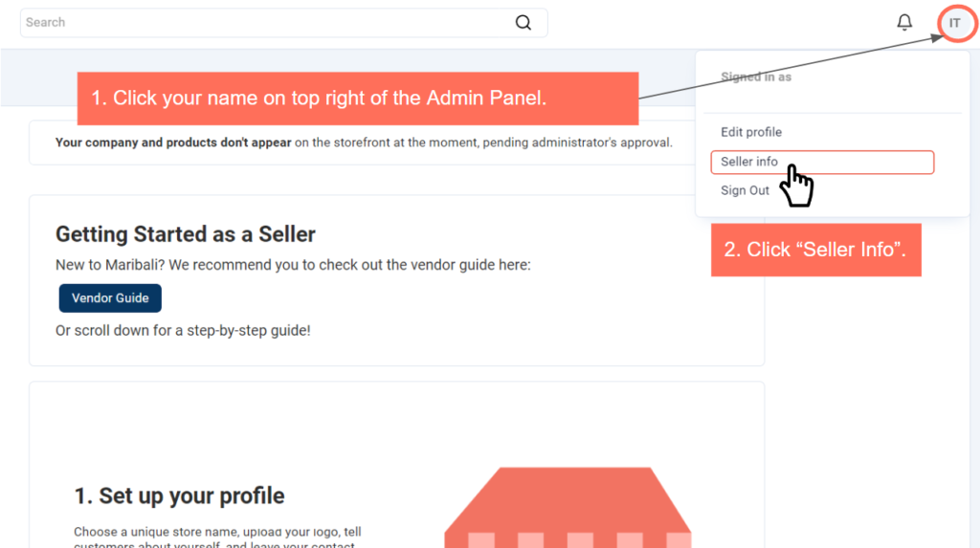Click the "Getting Started as a Seller" heading
The image size is (980, 548).
[186, 234]
